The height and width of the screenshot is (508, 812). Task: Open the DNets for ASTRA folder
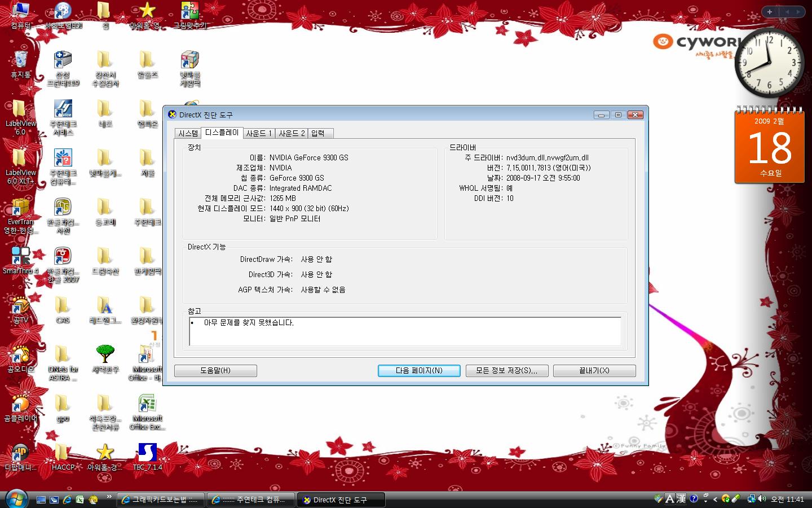63,363
